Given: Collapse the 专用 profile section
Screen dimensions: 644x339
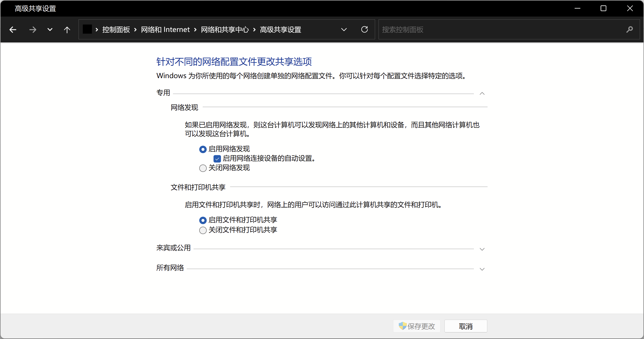Looking at the screenshot, I should tap(482, 94).
